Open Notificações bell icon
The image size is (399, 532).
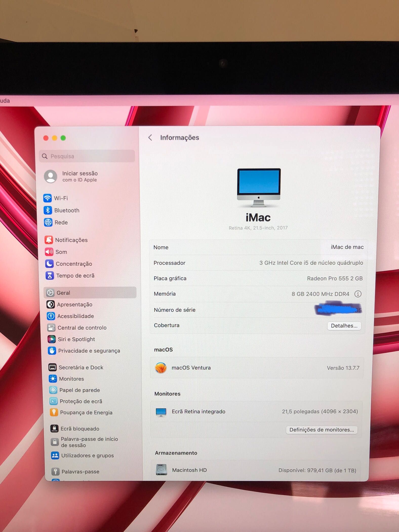point(49,240)
